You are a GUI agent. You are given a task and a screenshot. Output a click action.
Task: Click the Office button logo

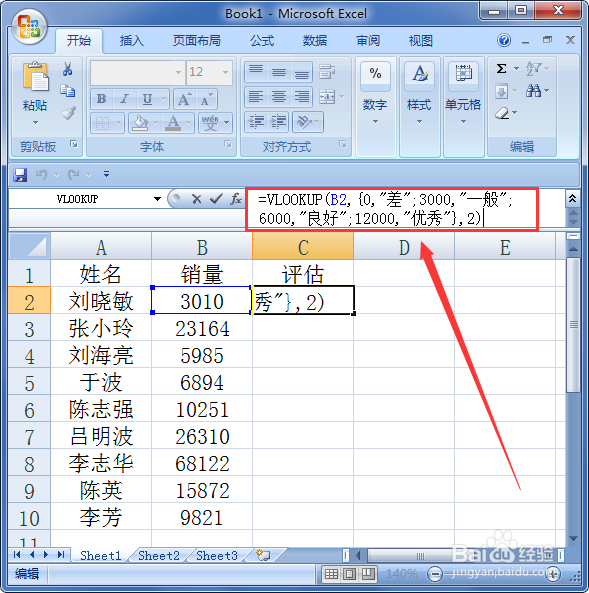click(x=29, y=26)
